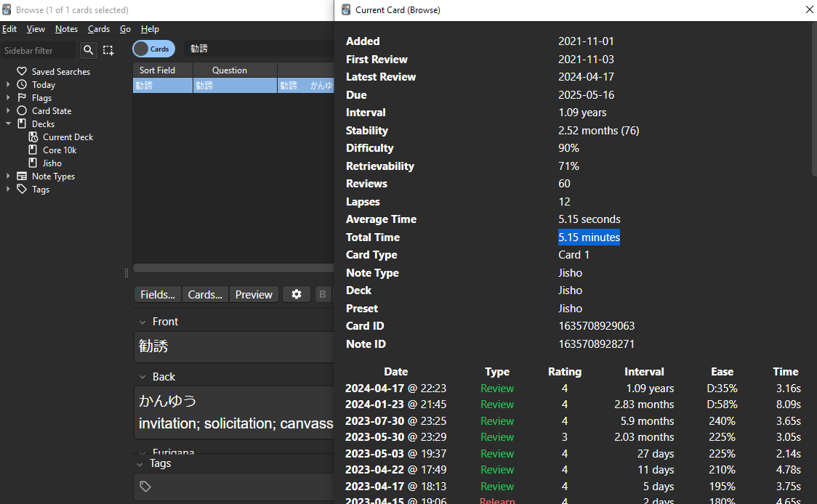
Task: Click the Stability value 2.52 months (76)
Action: pyautogui.click(x=599, y=130)
